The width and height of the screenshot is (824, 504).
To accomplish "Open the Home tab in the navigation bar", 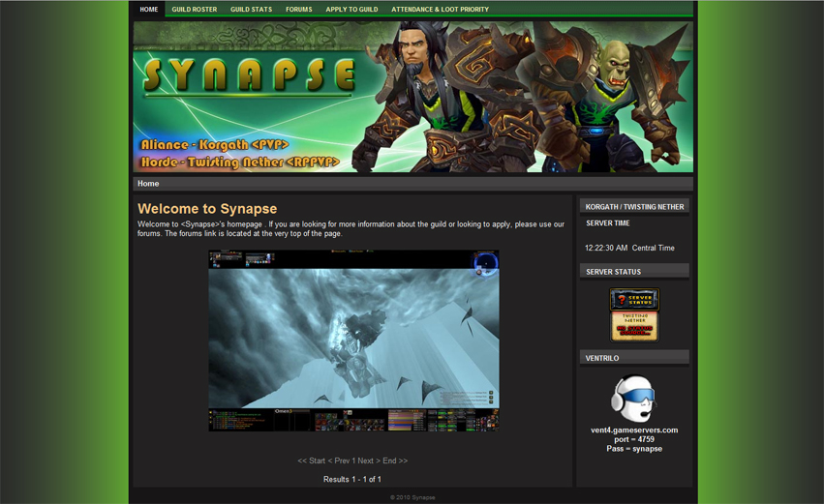I will (148, 10).
